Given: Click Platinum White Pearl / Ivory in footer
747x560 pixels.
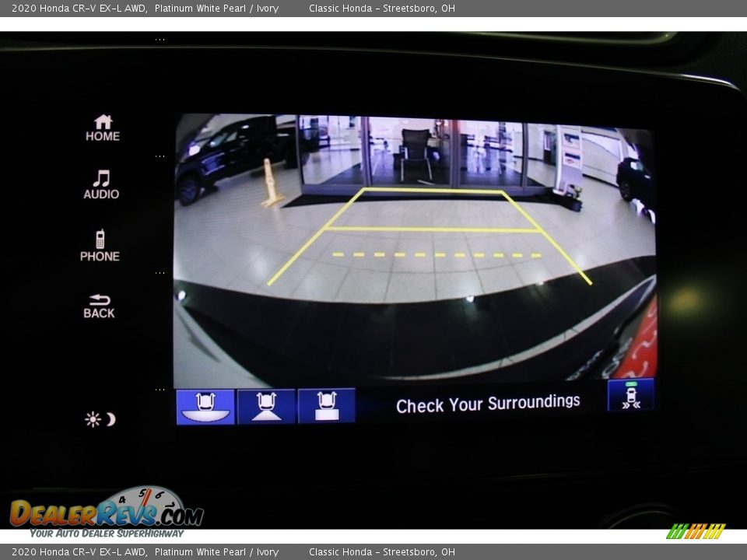Looking at the screenshot, I should (216, 552).
